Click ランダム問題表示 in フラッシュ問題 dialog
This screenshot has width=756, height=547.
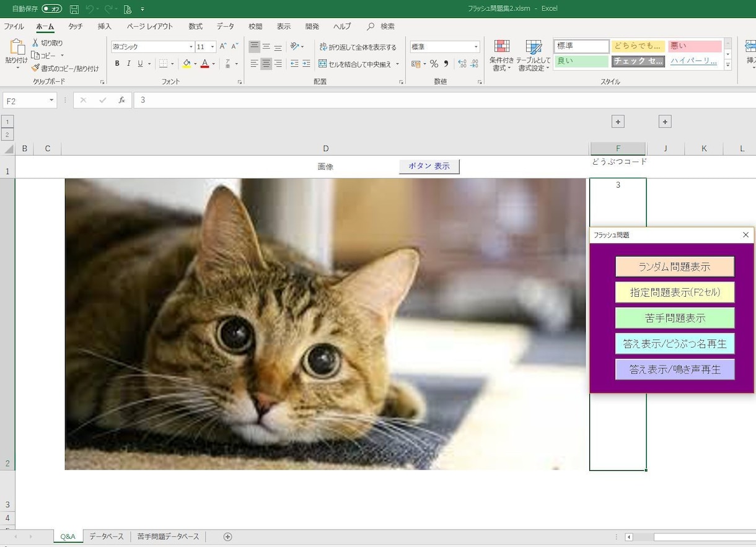pyautogui.click(x=675, y=267)
